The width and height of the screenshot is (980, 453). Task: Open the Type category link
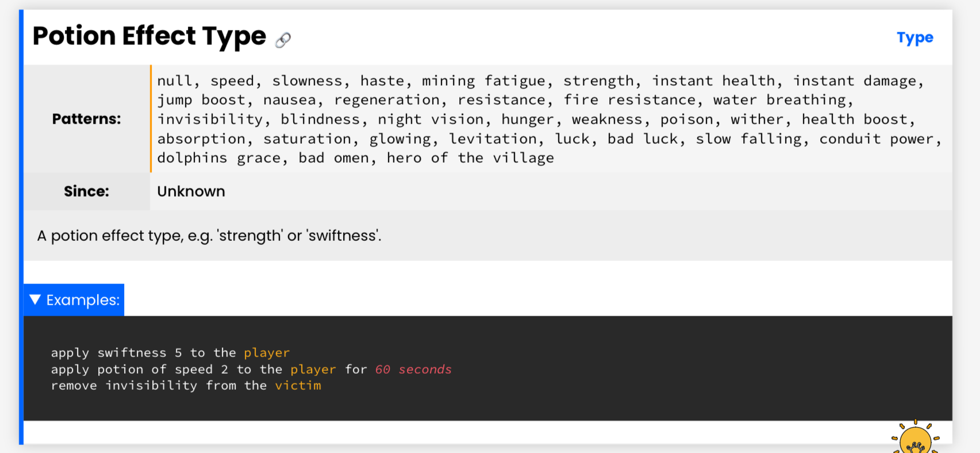click(x=914, y=38)
